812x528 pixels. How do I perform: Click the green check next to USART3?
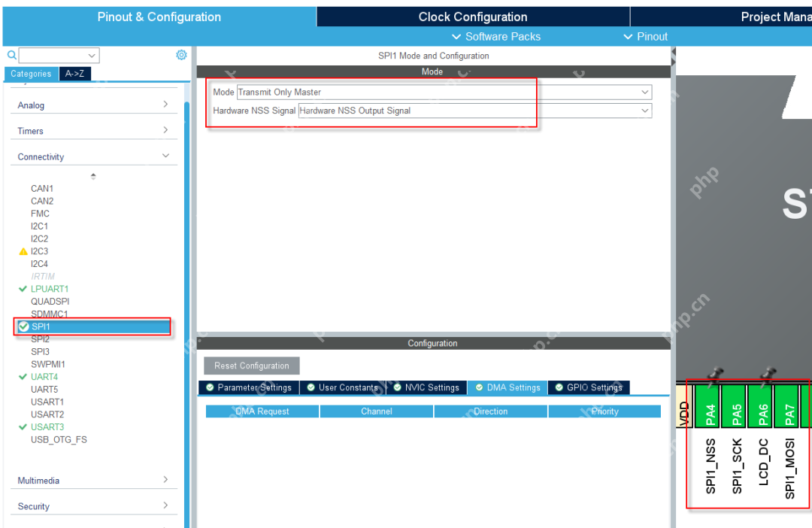click(23, 427)
